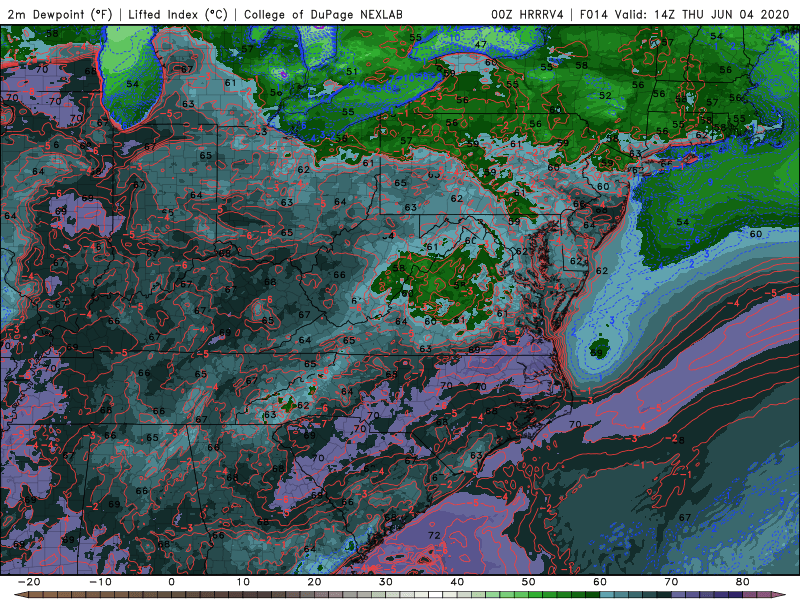Click the "Lifted Index (°C)" header label
This screenshot has height=600, width=800.
click(x=178, y=14)
